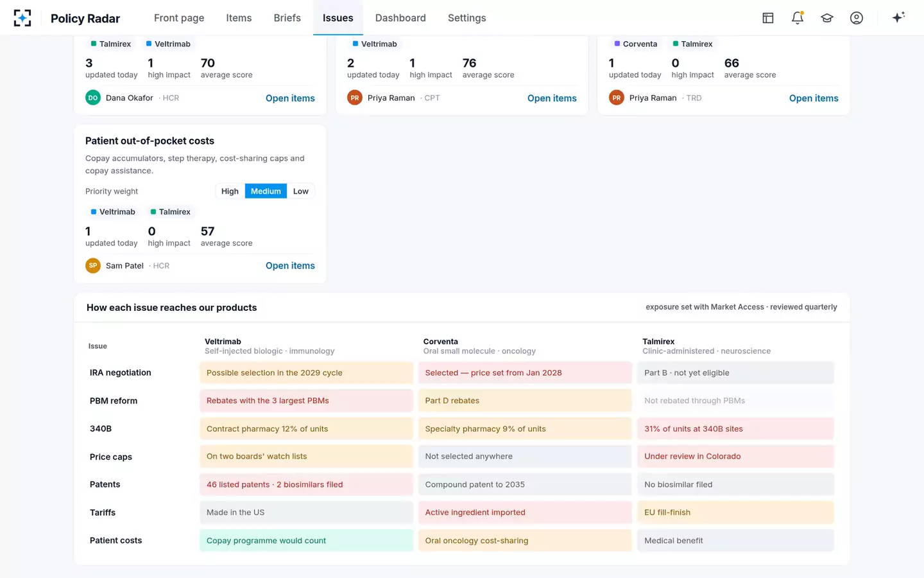
Task: Click Priya Raman's avatar on the CPT card
Action: click(x=355, y=98)
